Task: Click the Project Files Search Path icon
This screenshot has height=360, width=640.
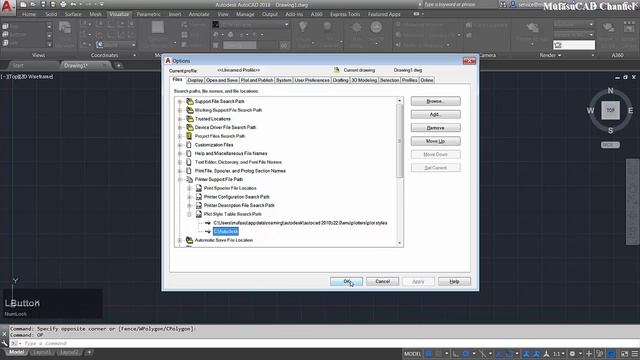Action: pos(189,136)
